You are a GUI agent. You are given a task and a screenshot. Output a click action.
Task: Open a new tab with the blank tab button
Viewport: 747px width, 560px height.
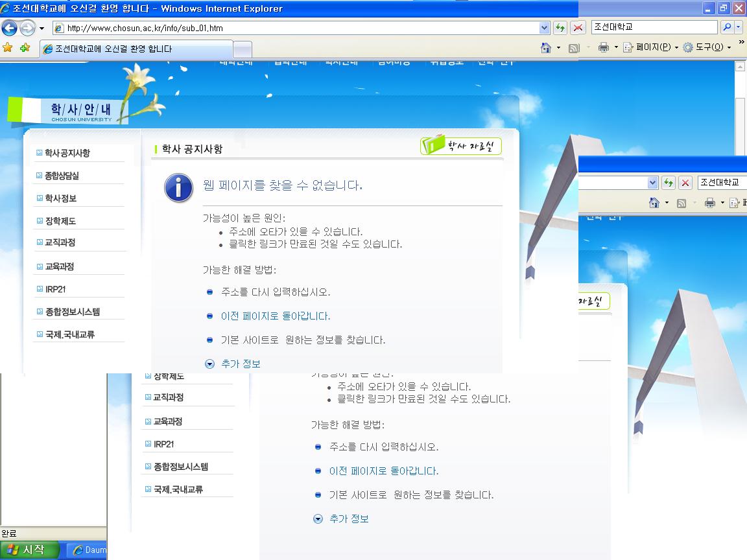pos(243,49)
